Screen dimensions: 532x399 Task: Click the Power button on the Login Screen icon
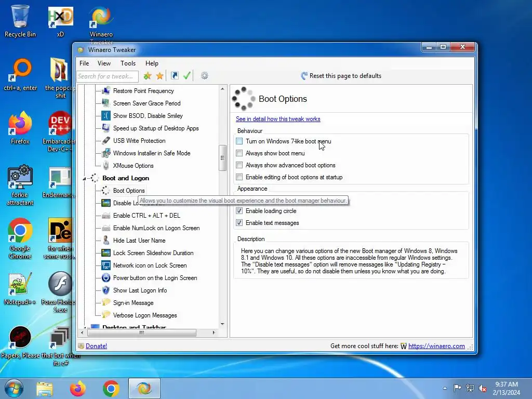point(106,278)
